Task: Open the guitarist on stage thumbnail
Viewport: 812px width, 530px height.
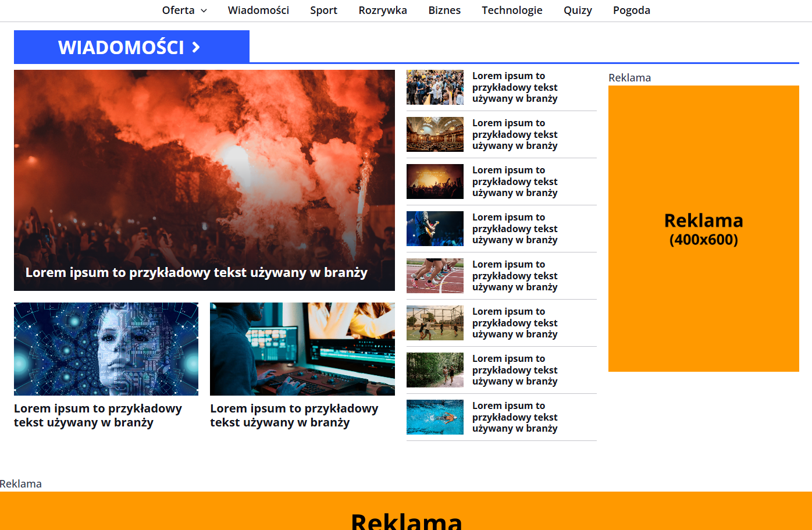Action: coord(435,229)
